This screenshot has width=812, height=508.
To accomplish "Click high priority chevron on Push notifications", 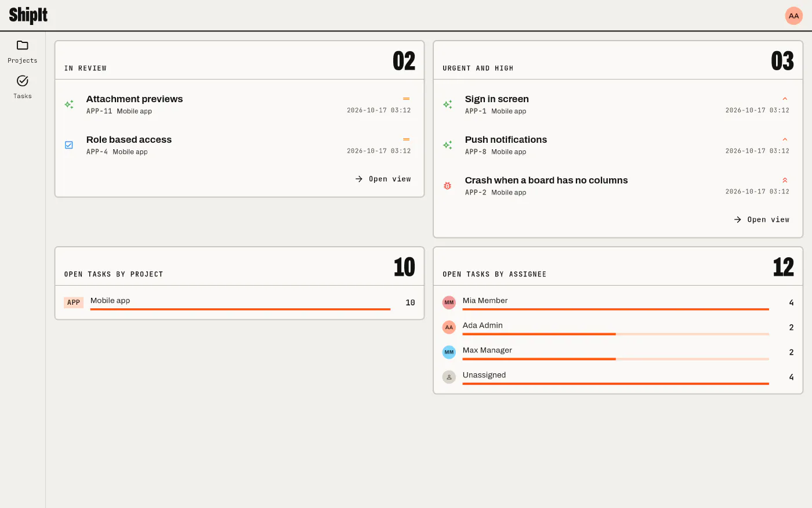I will coord(785,139).
